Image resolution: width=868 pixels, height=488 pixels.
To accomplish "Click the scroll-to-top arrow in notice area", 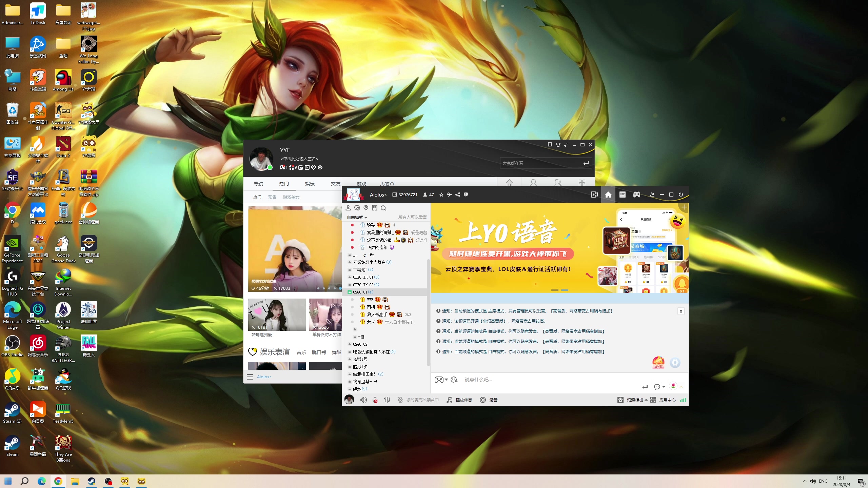I will [681, 311].
